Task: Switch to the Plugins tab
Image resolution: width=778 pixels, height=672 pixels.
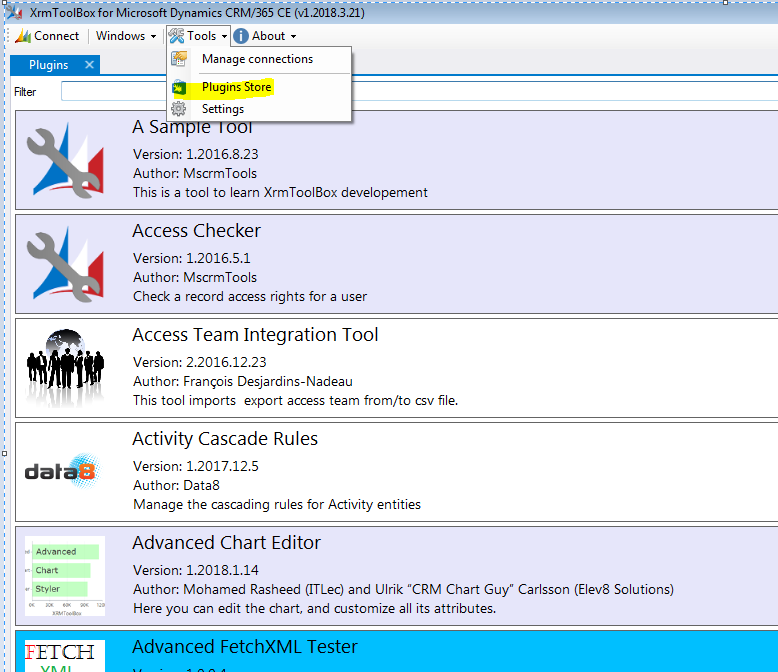Action: 48,65
